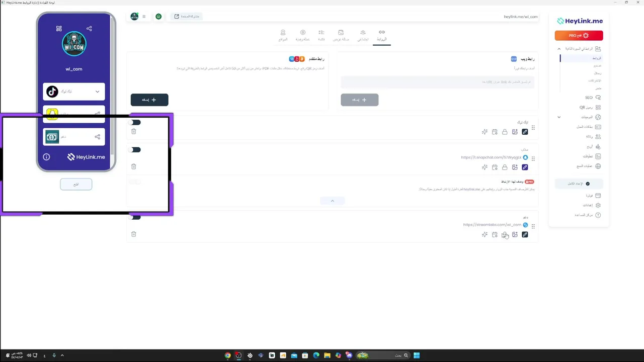Open SEO in the sidebar

click(x=593, y=98)
